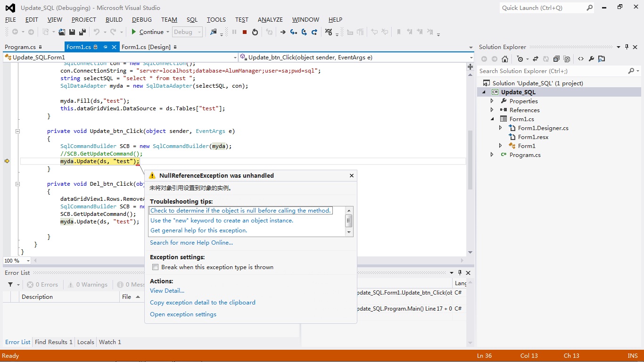Collapse the Update_btn_Click method outline
The height and width of the screenshot is (362, 644).
coord(17,131)
